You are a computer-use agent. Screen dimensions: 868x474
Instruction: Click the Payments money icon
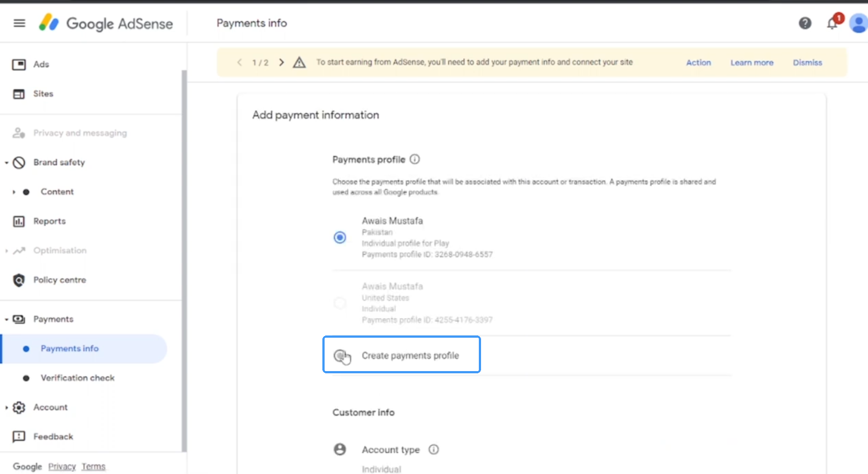19,319
